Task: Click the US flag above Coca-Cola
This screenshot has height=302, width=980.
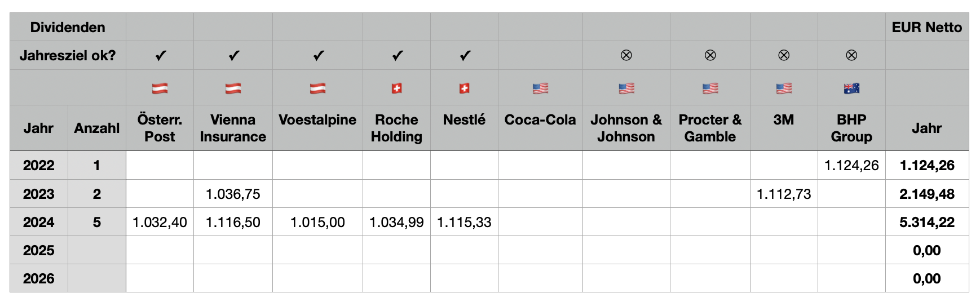Action: [x=540, y=88]
